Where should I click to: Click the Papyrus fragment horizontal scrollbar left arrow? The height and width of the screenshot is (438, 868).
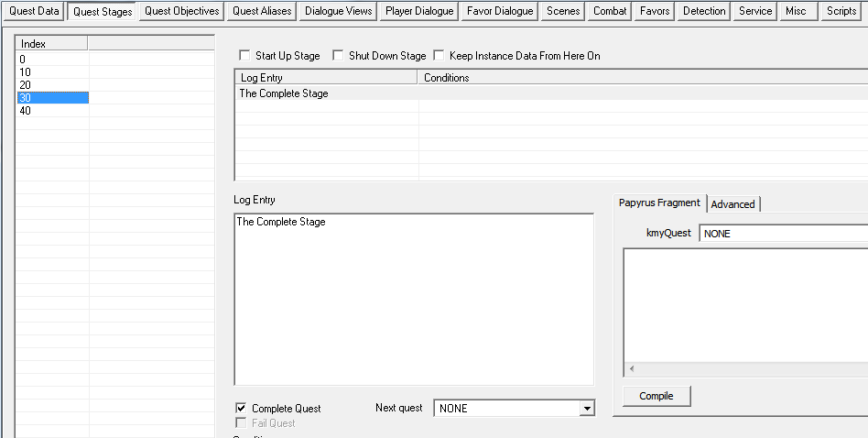[x=630, y=369]
